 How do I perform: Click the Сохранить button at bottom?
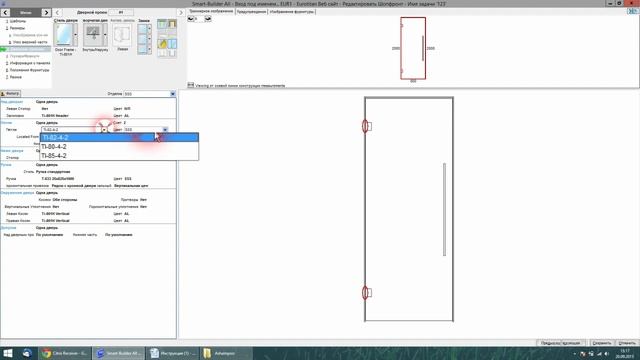coord(602,343)
